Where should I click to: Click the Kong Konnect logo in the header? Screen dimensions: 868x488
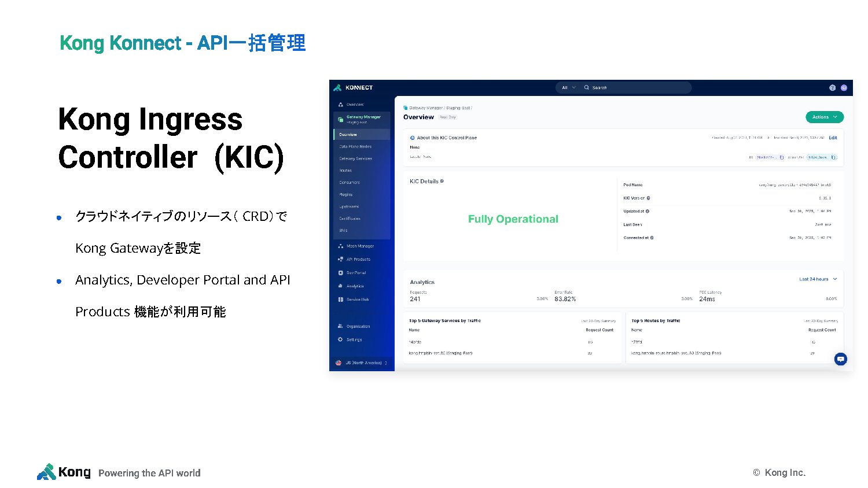pyautogui.click(x=353, y=88)
